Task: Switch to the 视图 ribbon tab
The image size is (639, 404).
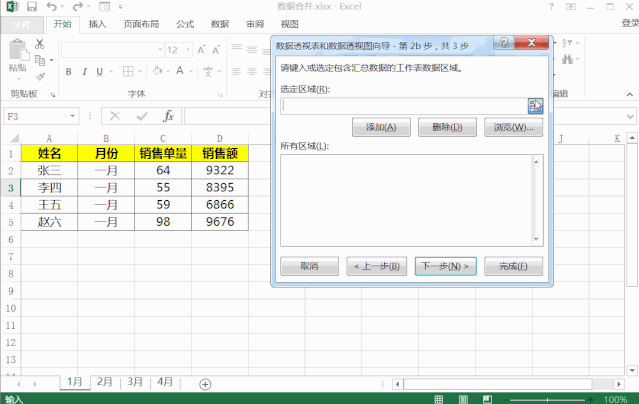Action: (x=290, y=24)
